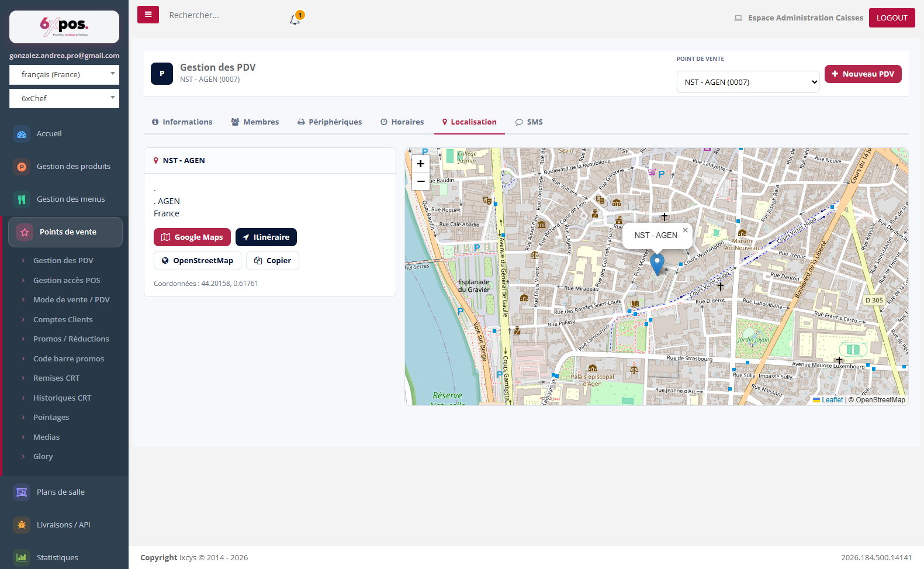924x569 pixels.
Task: Expand the 6xChef selector dropdown
Action: pos(64,98)
